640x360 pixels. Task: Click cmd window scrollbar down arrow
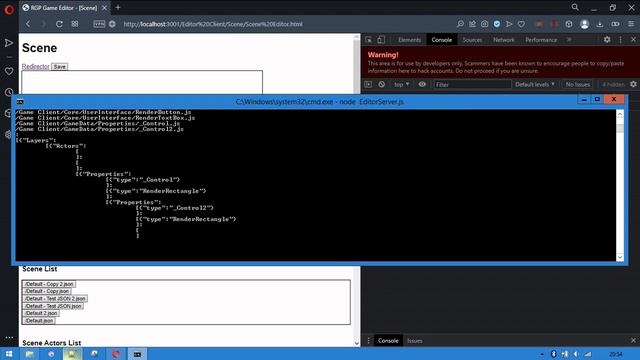click(620, 257)
